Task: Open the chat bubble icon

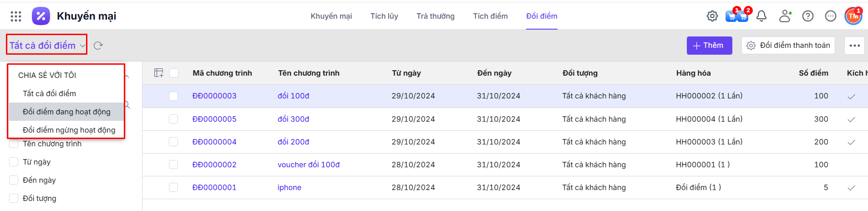Action: [x=831, y=16]
